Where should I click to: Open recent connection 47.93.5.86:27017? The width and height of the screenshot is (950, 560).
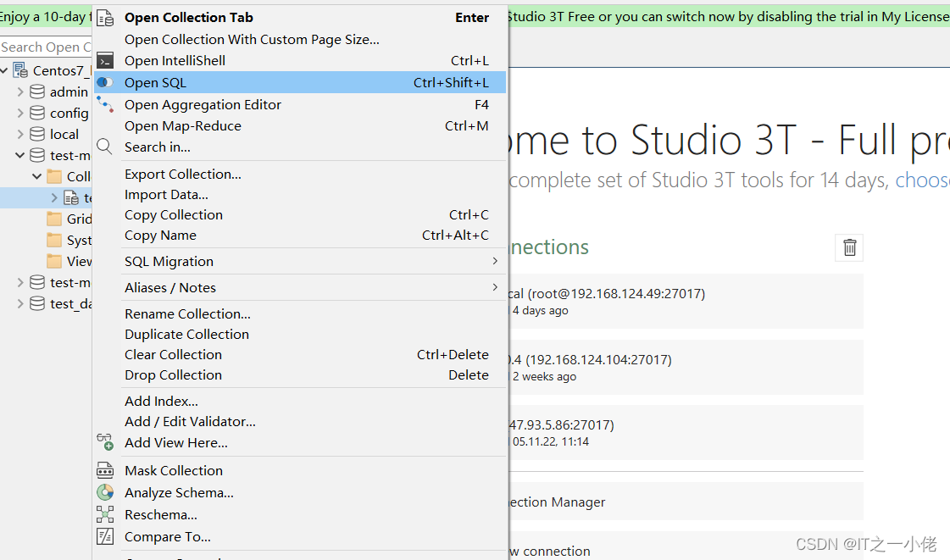686,432
